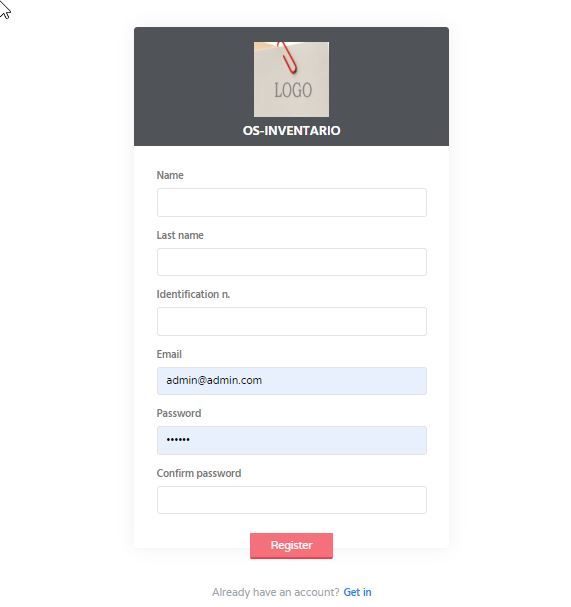The width and height of the screenshot is (571, 607).
Task: Click the Email field containing admin@admin.com
Action: 292,381
